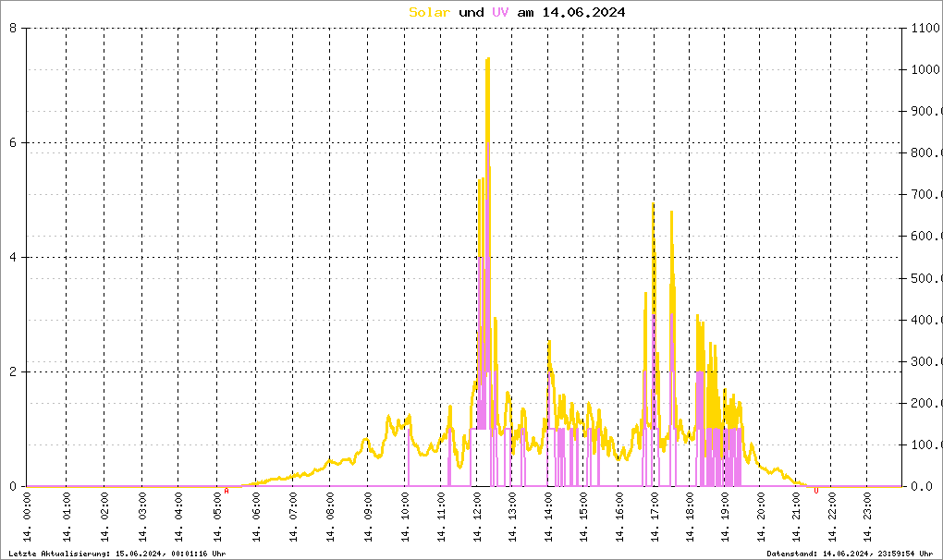The image size is (943, 560).
Task: Click the 14. 00:00 time axis label
Action: click(27, 517)
